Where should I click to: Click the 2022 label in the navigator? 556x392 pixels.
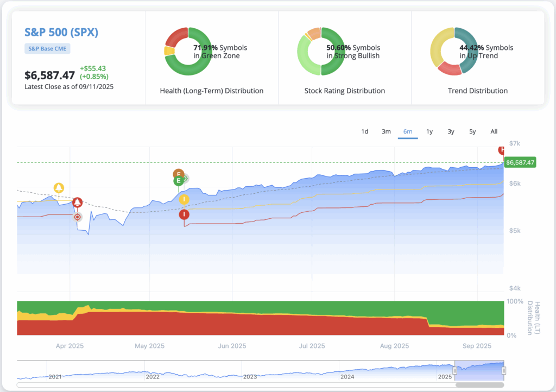coord(153,377)
